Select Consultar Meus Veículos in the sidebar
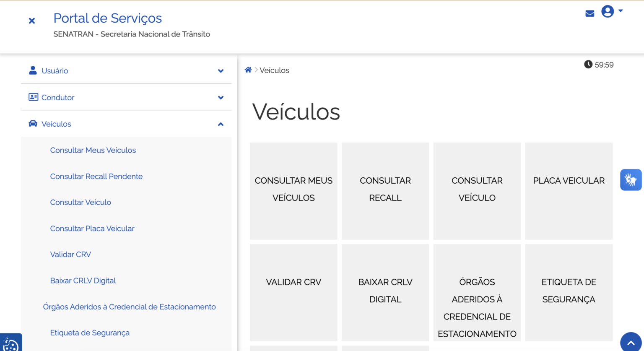 point(93,150)
